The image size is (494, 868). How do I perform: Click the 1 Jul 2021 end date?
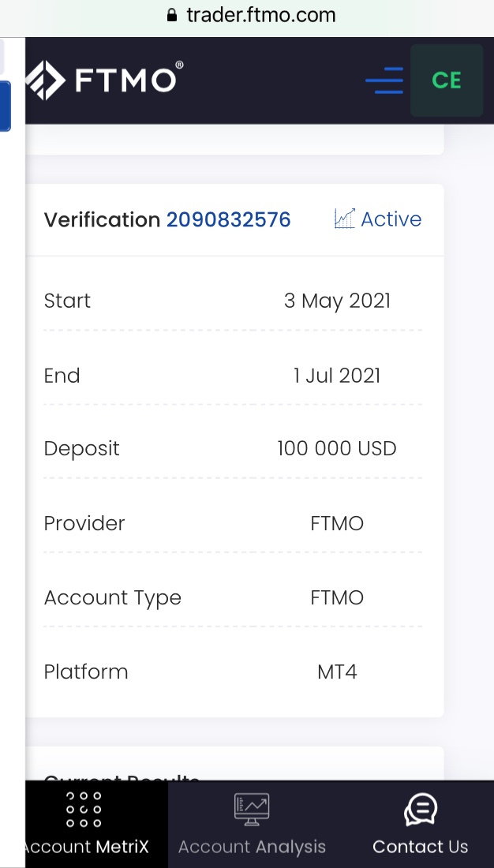coord(337,376)
